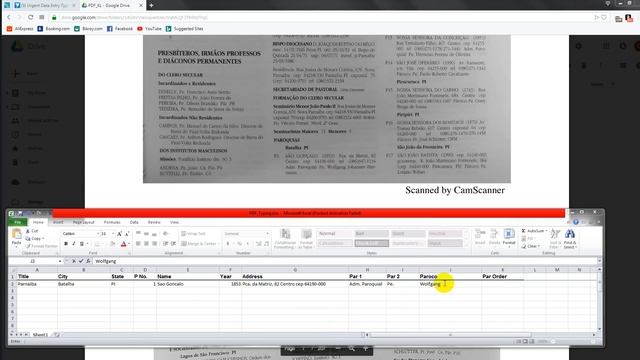Click the browser Back arrow
This screenshot has height=360, width=640.
click(x=9, y=18)
